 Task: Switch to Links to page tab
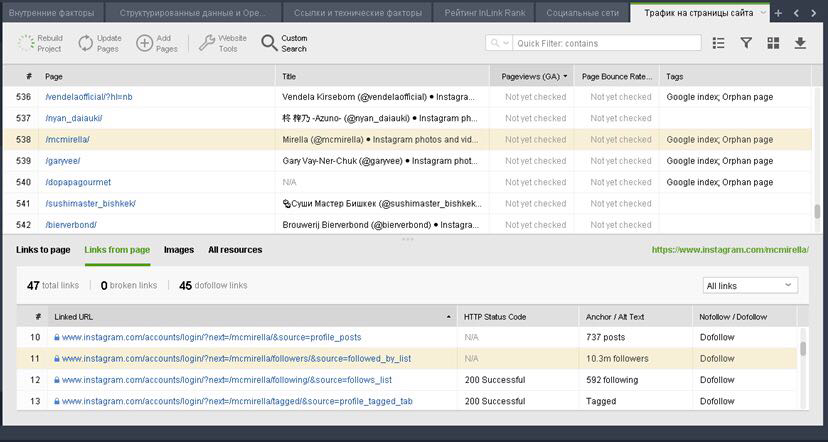tap(43, 250)
